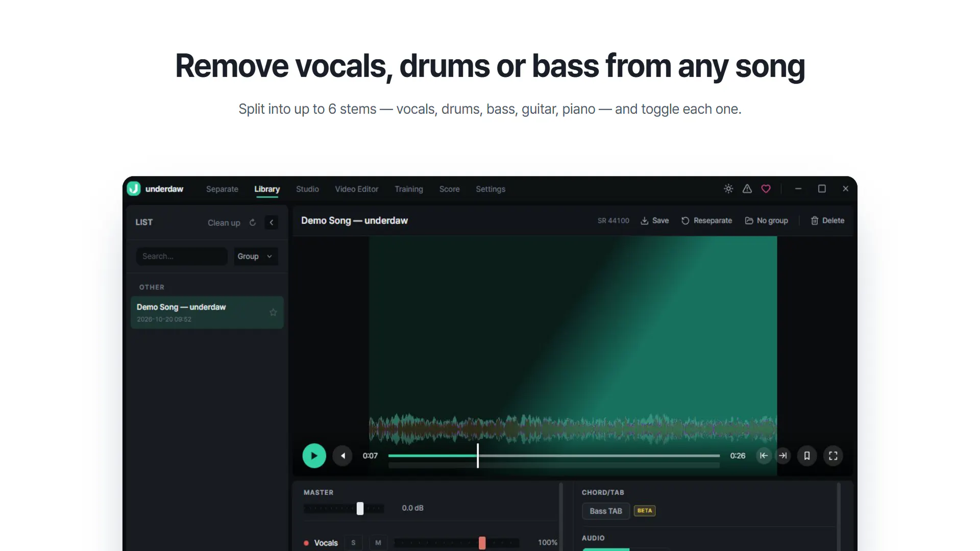The width and height of the screenshot is (980, 551).
Task: Maximize the underdaw window
Action: coord(822,189)
